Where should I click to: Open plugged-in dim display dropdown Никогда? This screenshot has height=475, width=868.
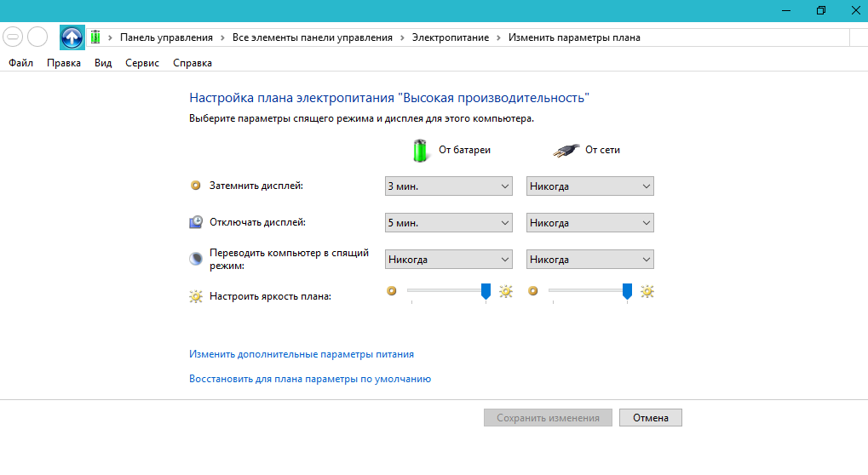589,186
